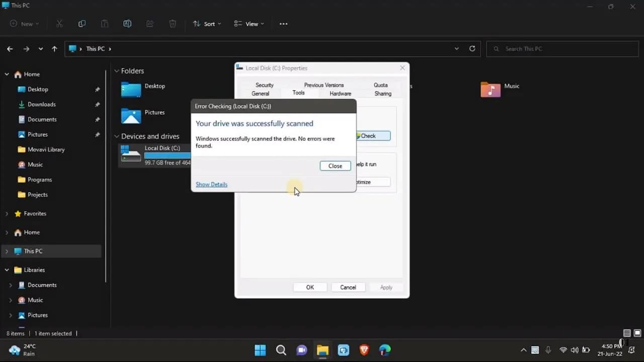Click the Show Details link
Viewport: 644px width, 362px height.
(211, 184)
